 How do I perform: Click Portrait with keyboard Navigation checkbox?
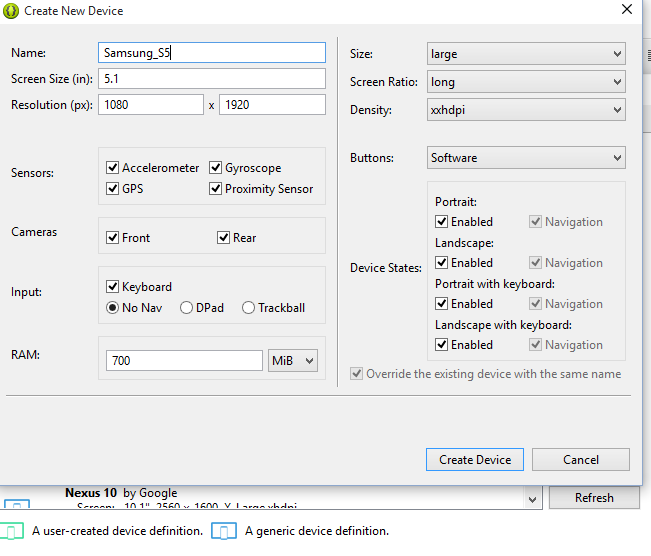(536, 304)
